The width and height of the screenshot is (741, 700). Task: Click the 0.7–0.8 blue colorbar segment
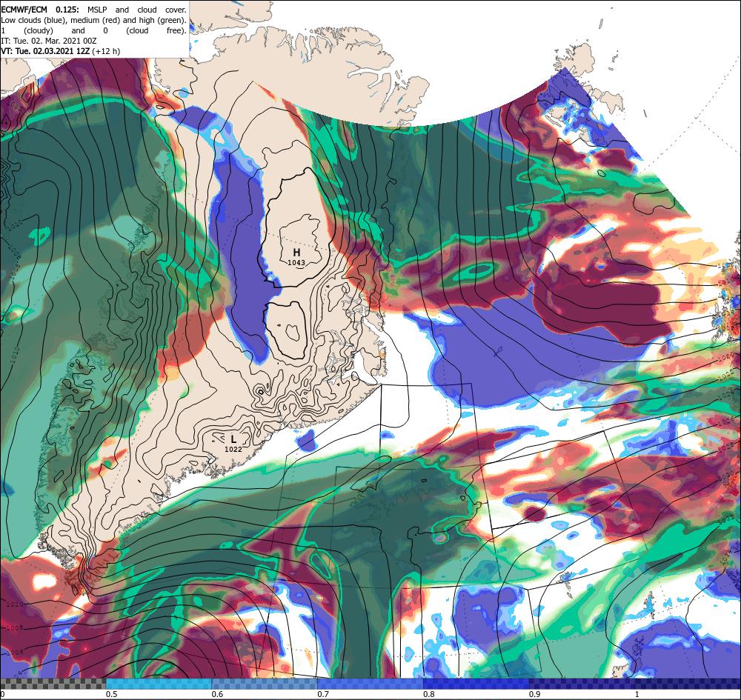pos(370,684)
